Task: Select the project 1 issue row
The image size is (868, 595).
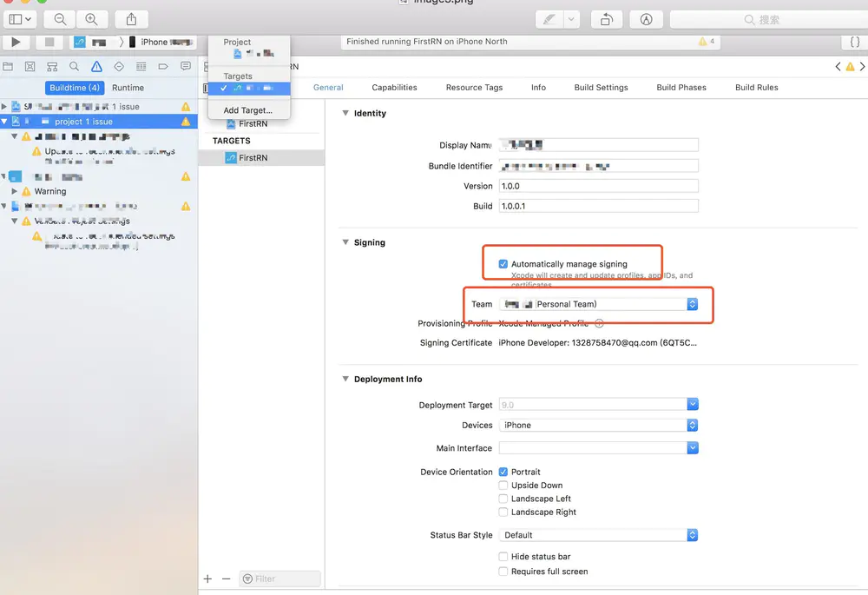Action: [99, 122]
